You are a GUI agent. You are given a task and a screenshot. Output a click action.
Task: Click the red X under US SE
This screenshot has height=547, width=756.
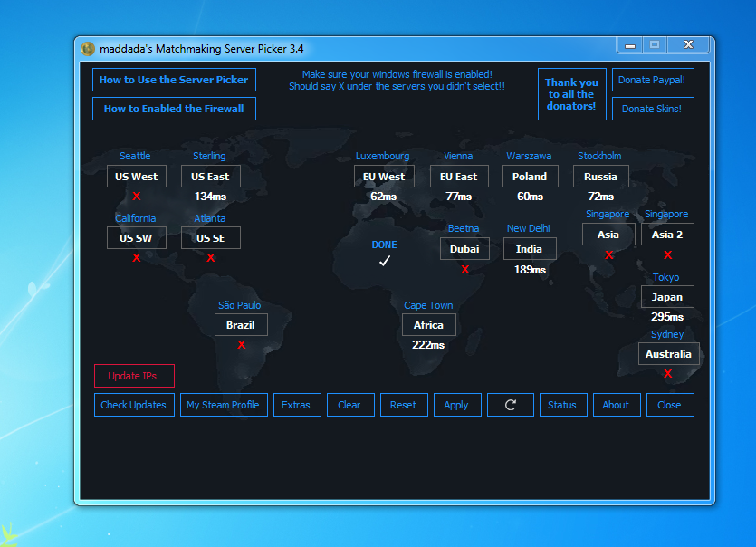pyautogui.click(x=211, y=258)
